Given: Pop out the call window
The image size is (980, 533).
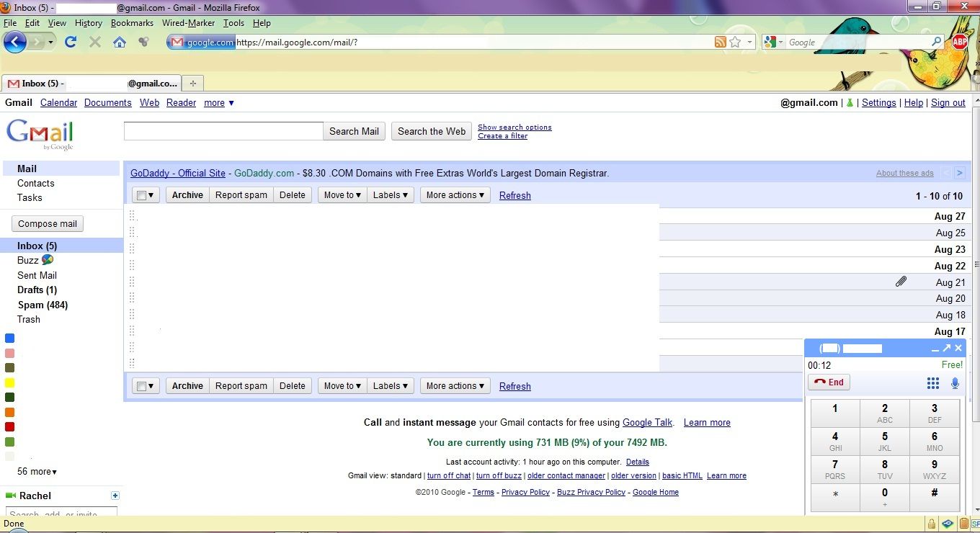Looking at the screenshot, I should (x=947, y=347).
